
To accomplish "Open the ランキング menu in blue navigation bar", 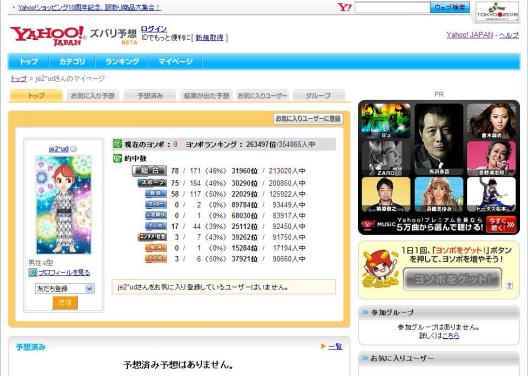I will (x=122, y=62).
